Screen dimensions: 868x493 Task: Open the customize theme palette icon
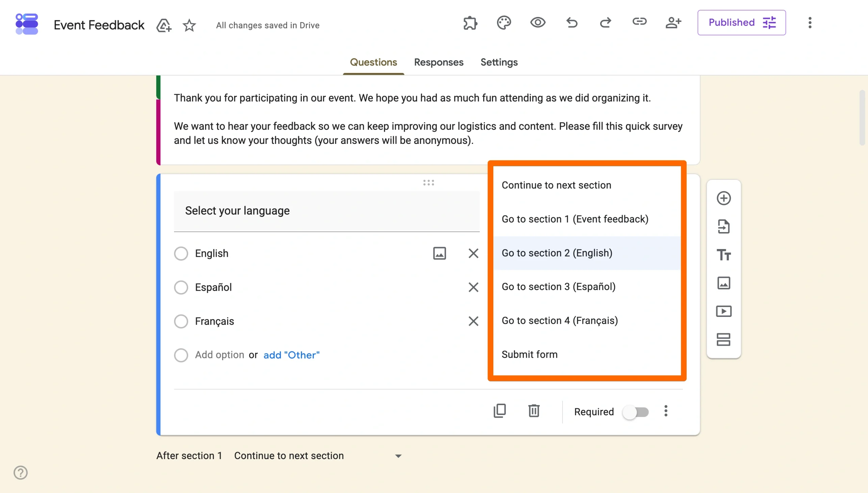[504, 23]
